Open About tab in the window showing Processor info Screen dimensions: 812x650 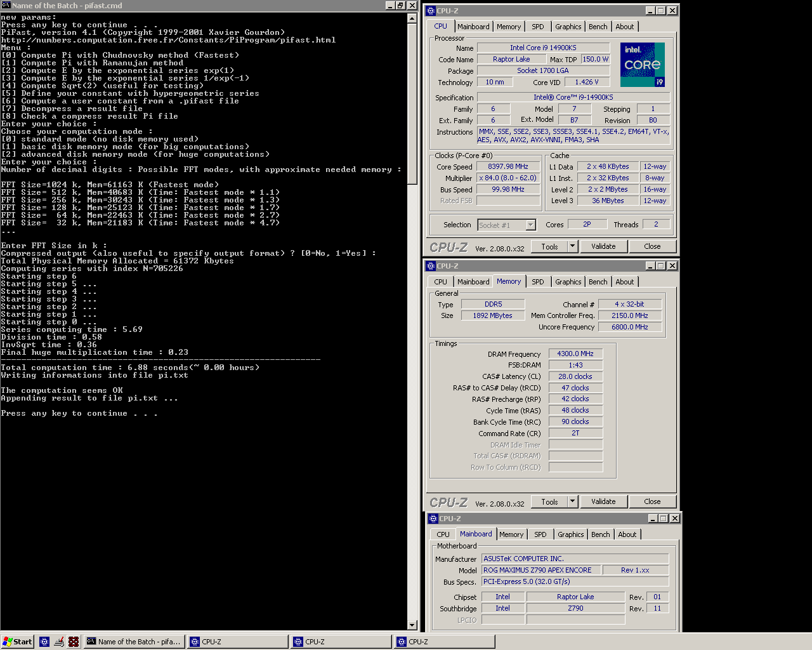[625, 27]
